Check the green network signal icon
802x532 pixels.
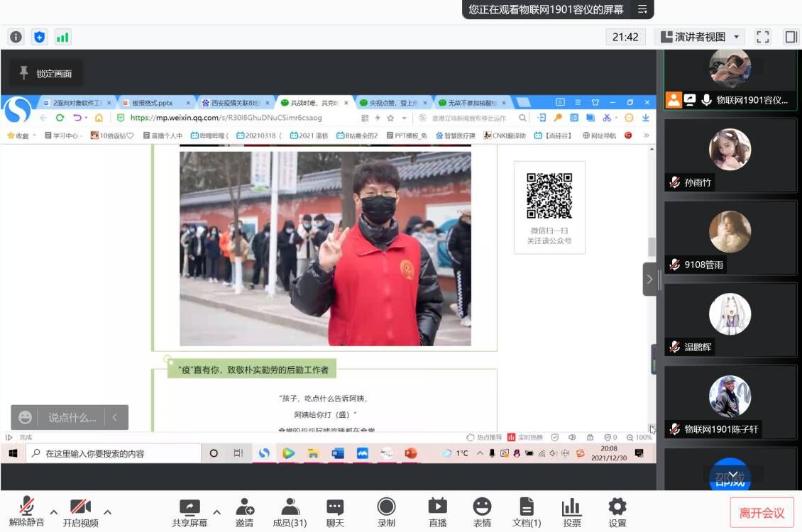click(x=62, y=37)
